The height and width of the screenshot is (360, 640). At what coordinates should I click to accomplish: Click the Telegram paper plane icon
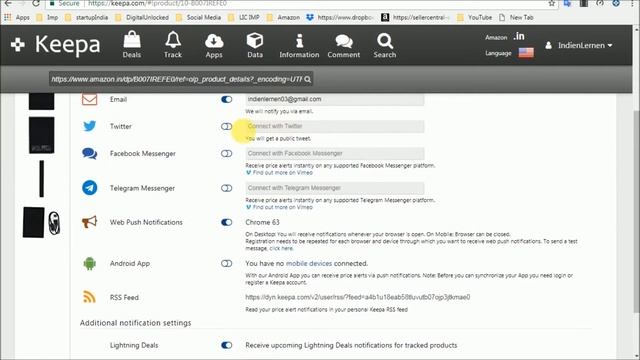(x=89, y=188)
